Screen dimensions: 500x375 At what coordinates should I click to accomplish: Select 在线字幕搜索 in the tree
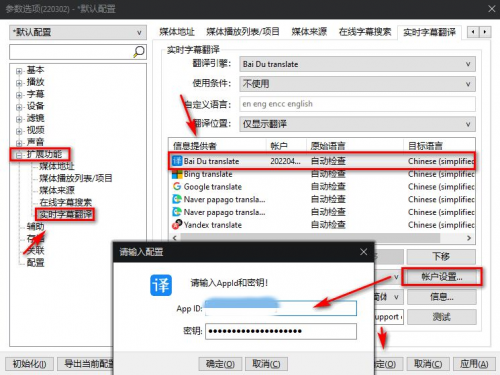[65, 202]
